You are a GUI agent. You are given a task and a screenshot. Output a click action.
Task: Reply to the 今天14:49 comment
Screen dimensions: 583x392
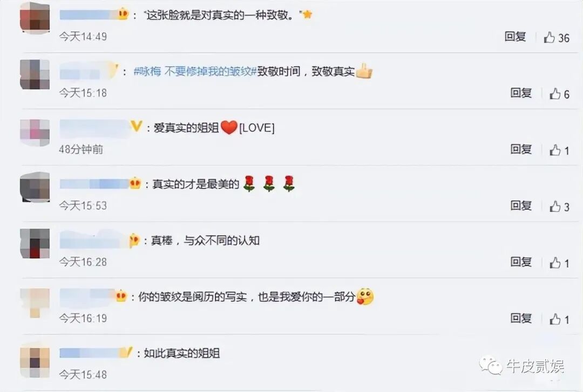pos(515,37)
